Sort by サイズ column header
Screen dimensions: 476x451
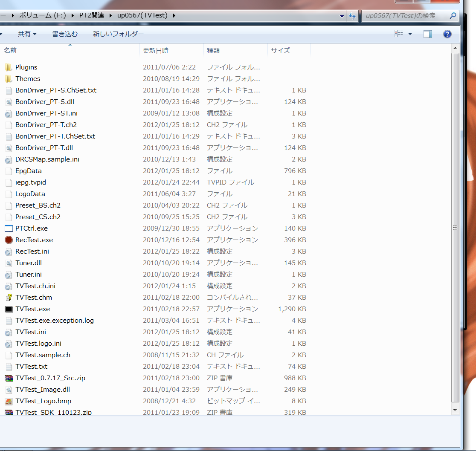[289, 50]
